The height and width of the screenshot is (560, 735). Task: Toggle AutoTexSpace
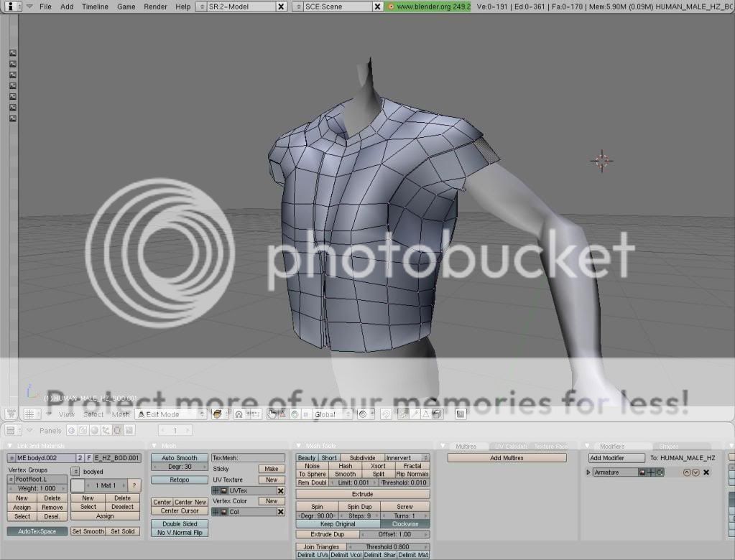(37, 531)
